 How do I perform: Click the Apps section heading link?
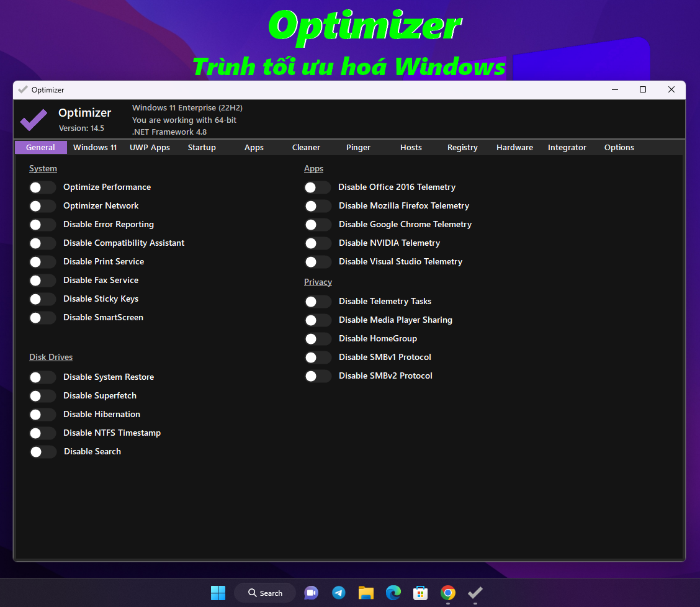(313, 168)
